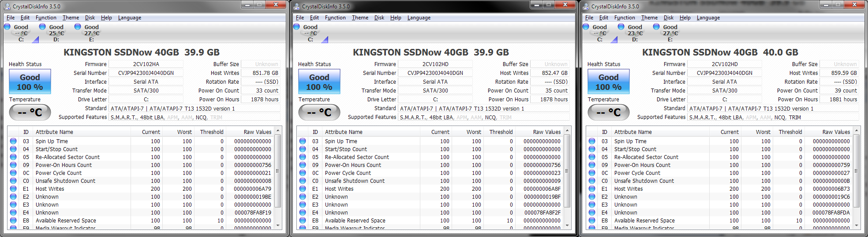Select drive E: 27 °C in left window
This screenshot has height=237, width=868.
91,33
